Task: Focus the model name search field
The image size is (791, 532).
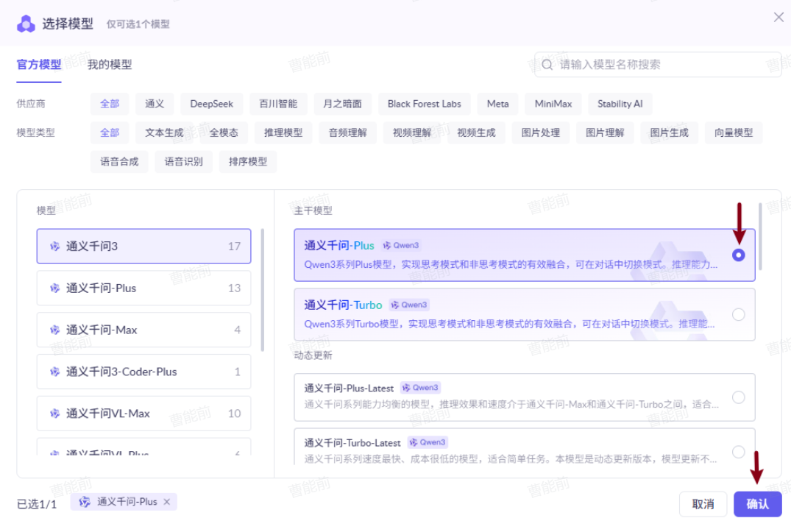Action: pyautogui.click(x=658, y=65)
